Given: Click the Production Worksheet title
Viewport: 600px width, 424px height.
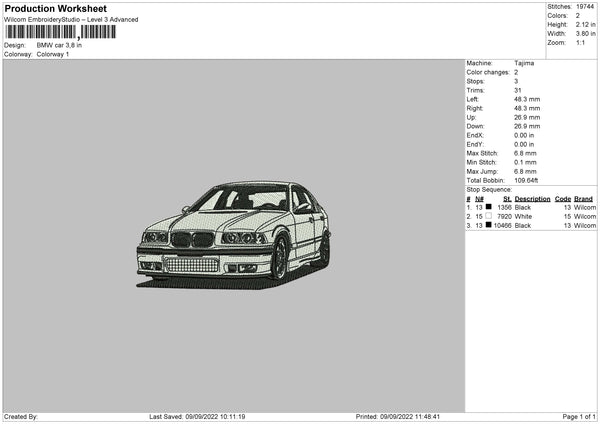Looking at the screenshot, I should (x=56, y=9).
